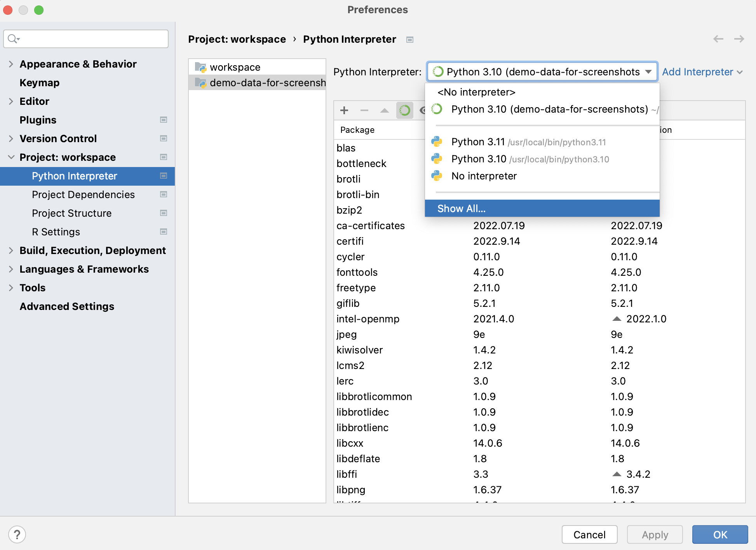
Task: Click the Package column header
Action: (357, 130)
